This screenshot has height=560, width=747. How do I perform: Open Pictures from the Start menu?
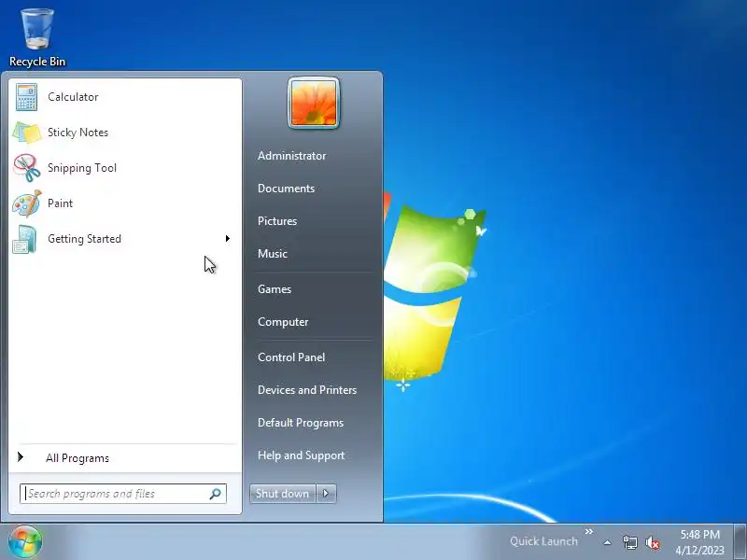click(277, 221)
